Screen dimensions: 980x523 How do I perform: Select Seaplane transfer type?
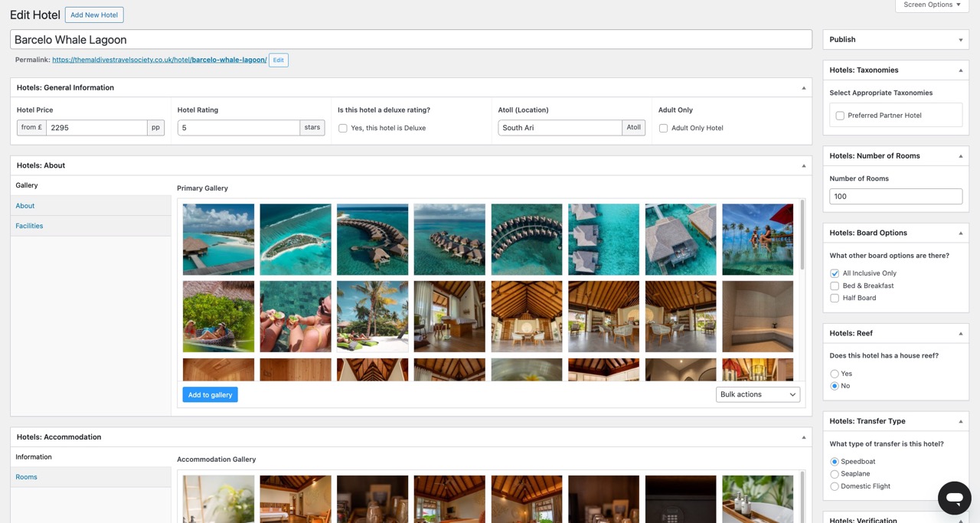pos(835,474)
